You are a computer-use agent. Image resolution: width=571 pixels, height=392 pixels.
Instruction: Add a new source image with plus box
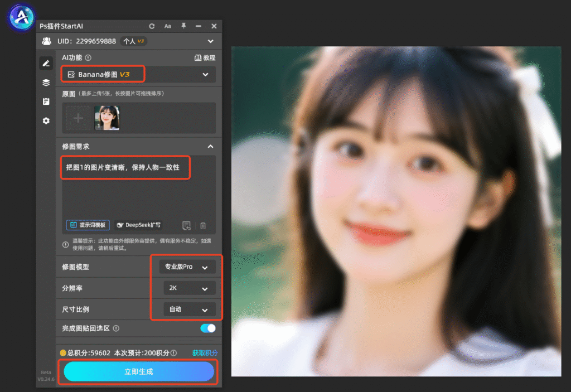coord(78,118)
